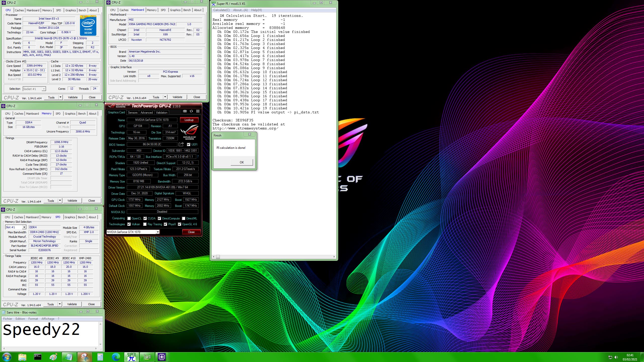This screenshot has height=362, width=644.
Task: Open the Help(H) menu in Super PI
Action: click(256, 10)
